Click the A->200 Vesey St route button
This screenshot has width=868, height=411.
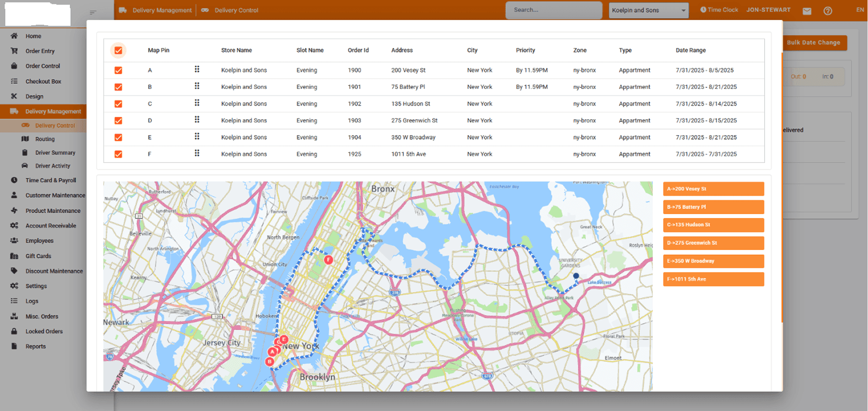click(x=713, y=189)
